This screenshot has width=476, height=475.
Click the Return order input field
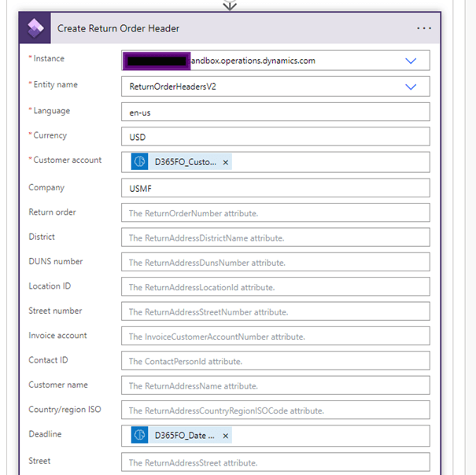click(275, 213)
